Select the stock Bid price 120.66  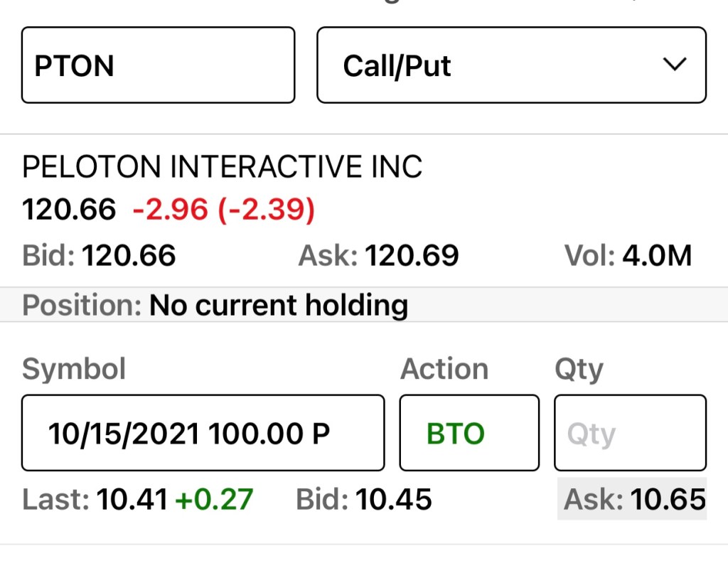[129, 256]
